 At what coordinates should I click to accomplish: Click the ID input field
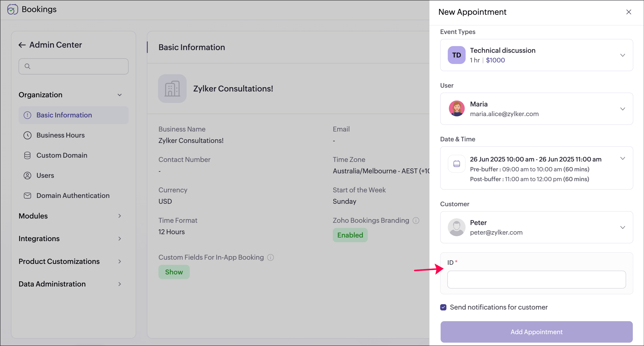[536, 280]
